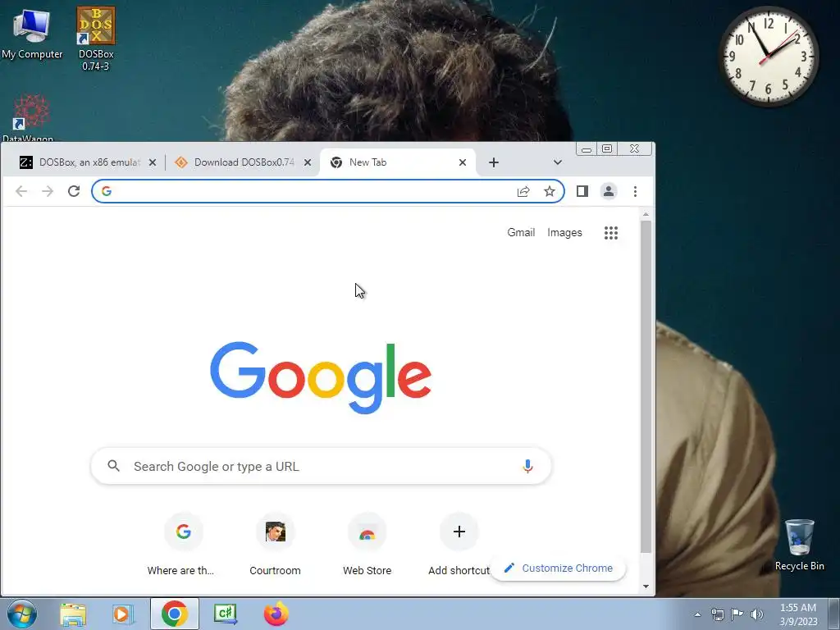Image resolution: width=840 pixels, height=630 pixels.
Task: Open My Computer desktop icon
Action: (x=32, y=33)
